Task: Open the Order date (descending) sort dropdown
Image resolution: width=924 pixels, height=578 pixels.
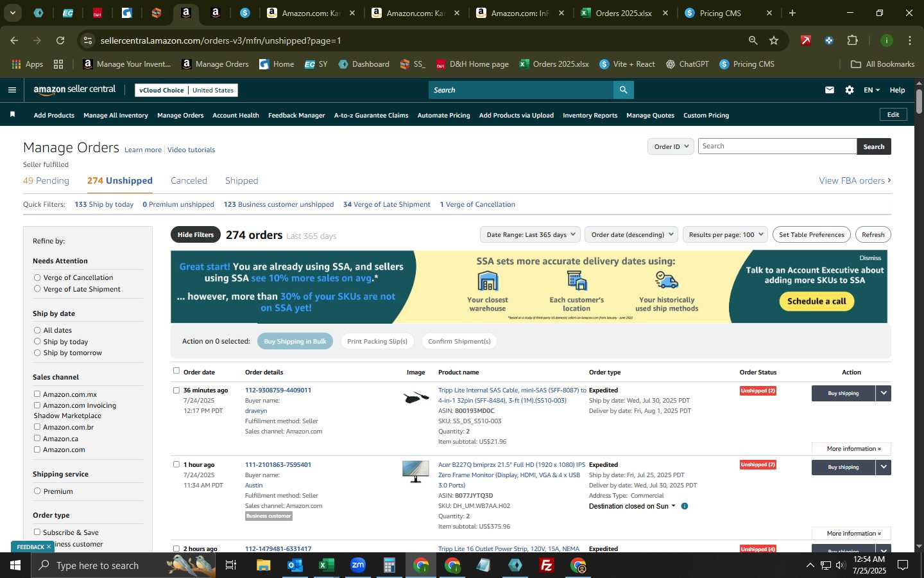Action: coord(632,234)
